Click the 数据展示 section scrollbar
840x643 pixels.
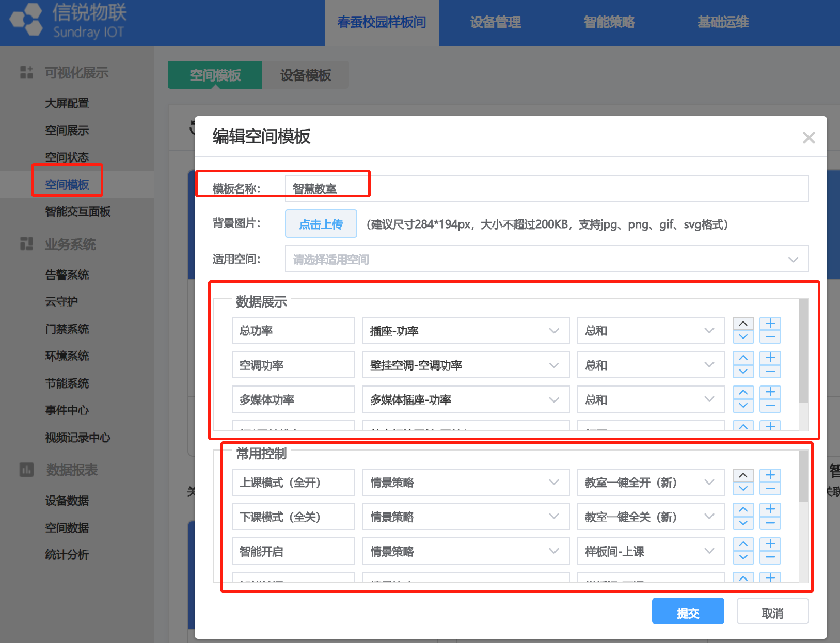[x=803, y=351]
